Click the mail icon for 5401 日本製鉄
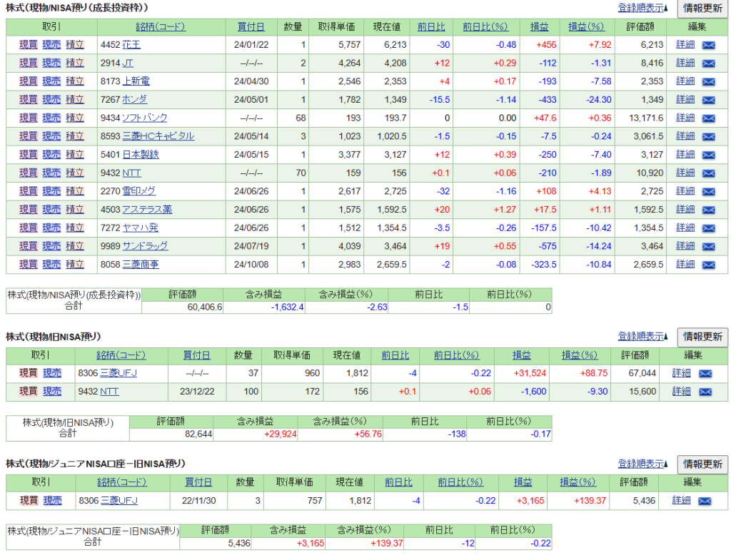The width and height of the screenshot is (731, 560). [x=708, y=155]
